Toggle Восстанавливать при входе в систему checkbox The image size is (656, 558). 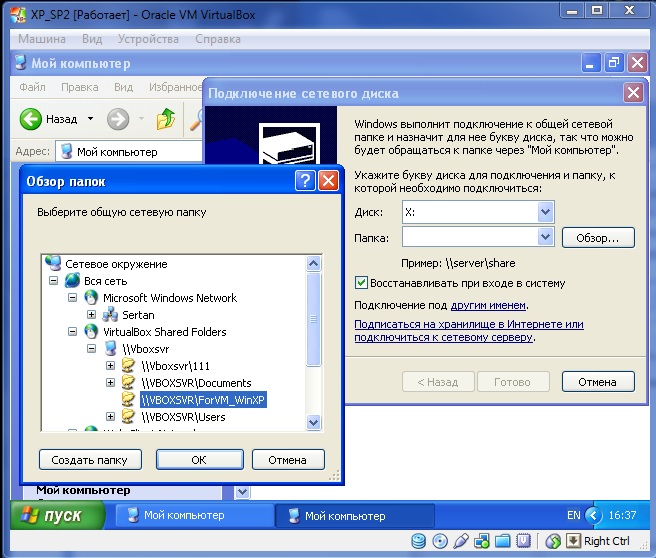pos(361,283)
